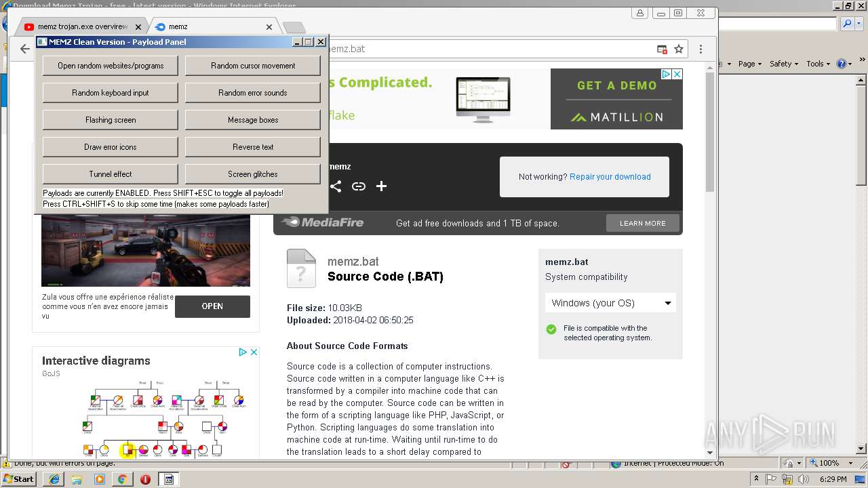Open Windows (your OS) compatibility dropdown

(610, 303)
